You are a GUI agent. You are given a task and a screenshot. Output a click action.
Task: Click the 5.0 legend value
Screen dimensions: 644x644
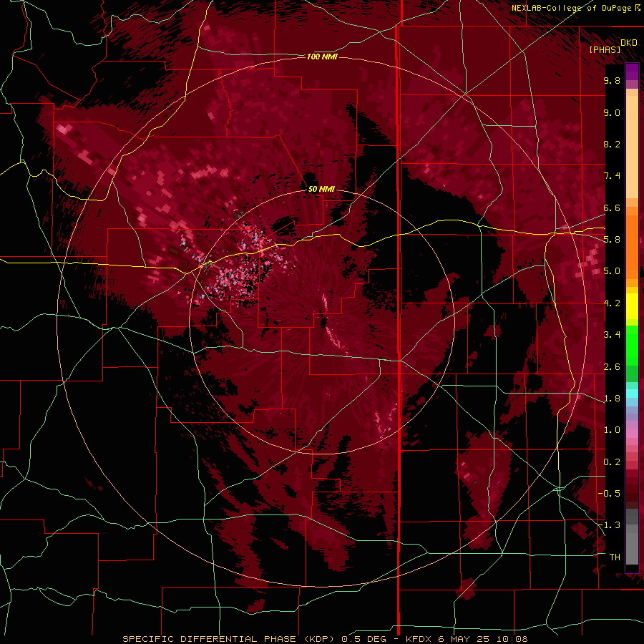[612, 271]
